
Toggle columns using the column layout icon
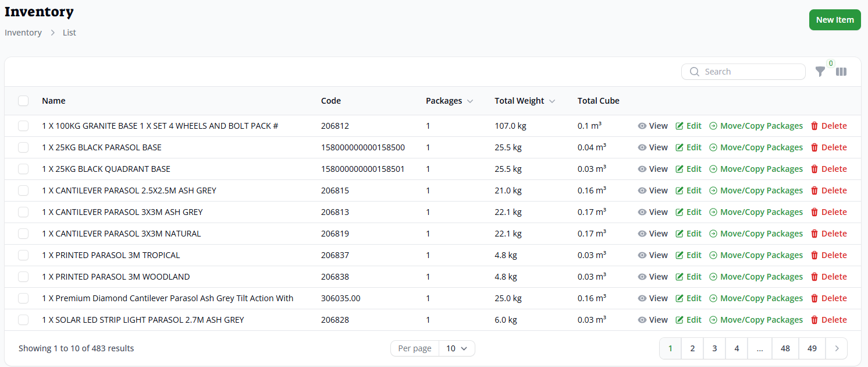(x=841, y=72)
